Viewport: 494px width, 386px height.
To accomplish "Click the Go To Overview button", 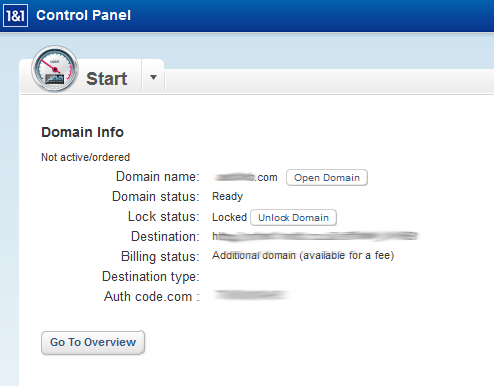I will click(93, 342).
